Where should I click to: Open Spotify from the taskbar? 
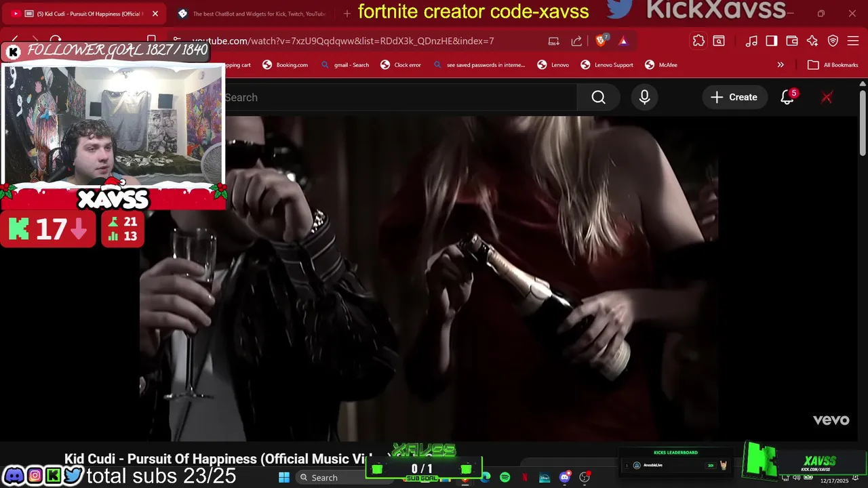(x=505, y=478)
